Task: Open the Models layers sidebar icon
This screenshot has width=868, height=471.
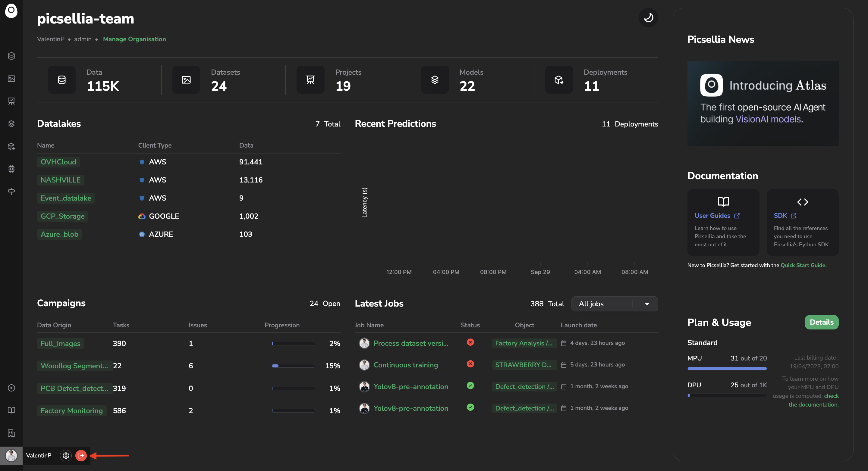Action: coord(11,123)
